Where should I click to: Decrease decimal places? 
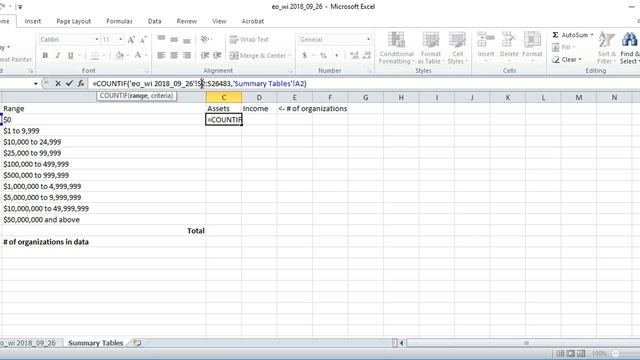click(x=367, y=56)
